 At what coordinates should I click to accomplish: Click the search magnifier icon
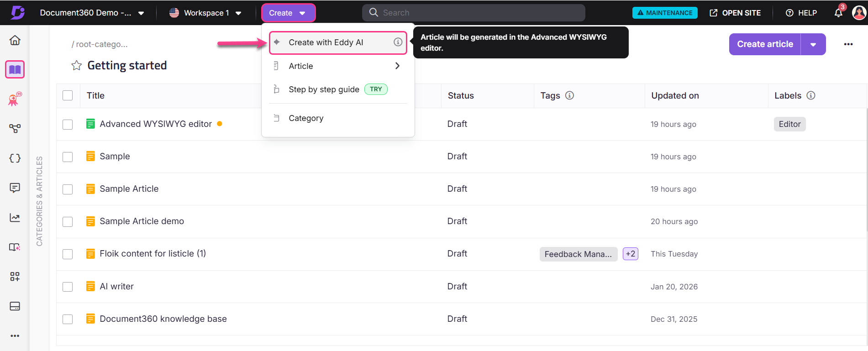(374, 13)
